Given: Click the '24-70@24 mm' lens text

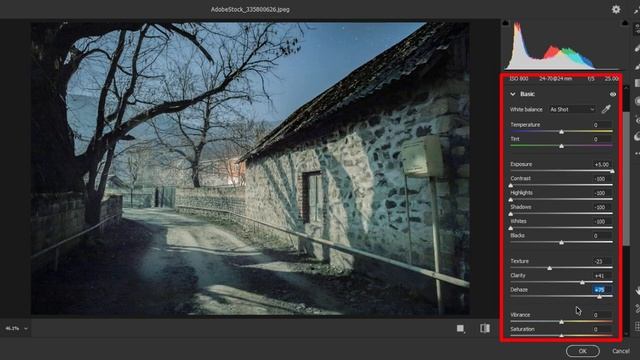Looking at the screenshot, I should [556, 79].
